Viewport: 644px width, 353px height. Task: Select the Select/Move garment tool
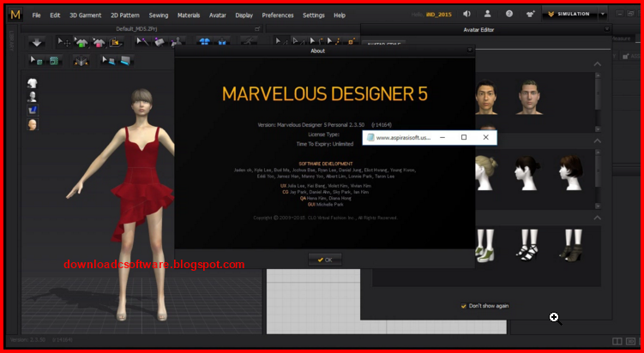click(x=63, y=42)
